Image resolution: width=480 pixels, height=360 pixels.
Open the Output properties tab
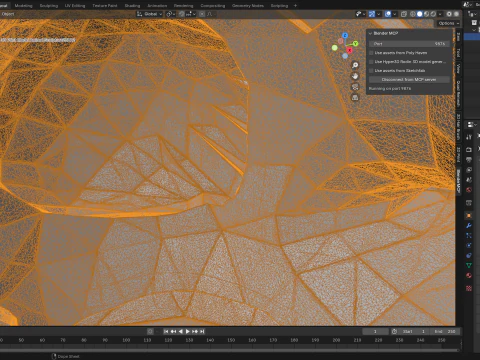point(469,160)
